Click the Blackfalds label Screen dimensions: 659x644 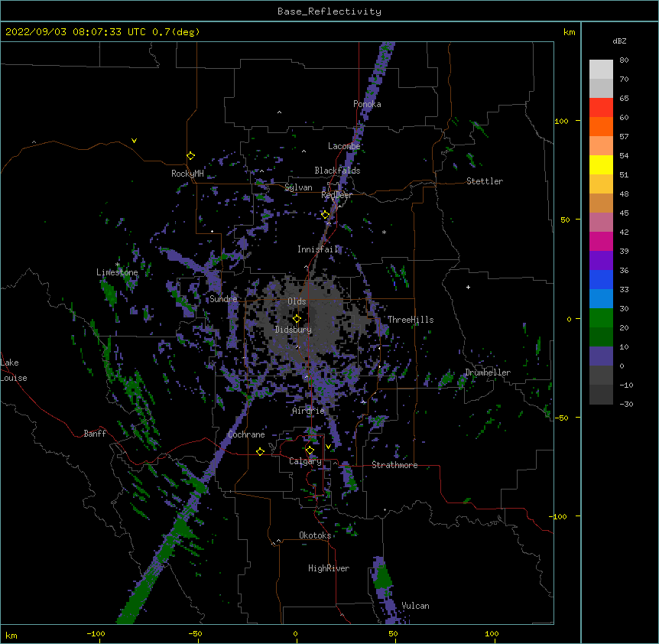(337, 171)
